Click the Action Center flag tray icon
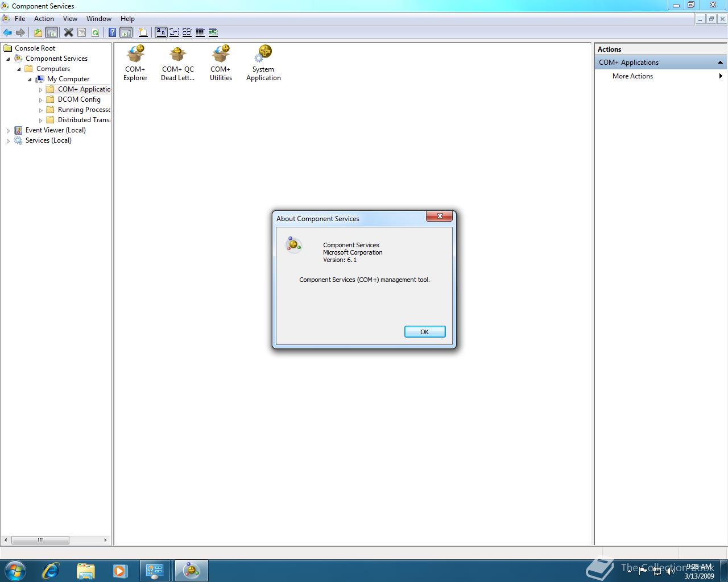 click(x=643, y=571)
